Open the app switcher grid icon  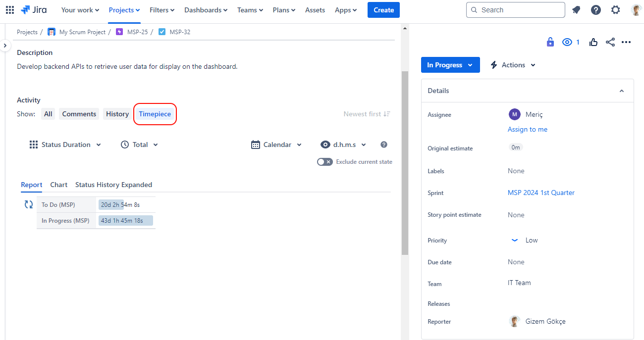click(x=10, y=10)
